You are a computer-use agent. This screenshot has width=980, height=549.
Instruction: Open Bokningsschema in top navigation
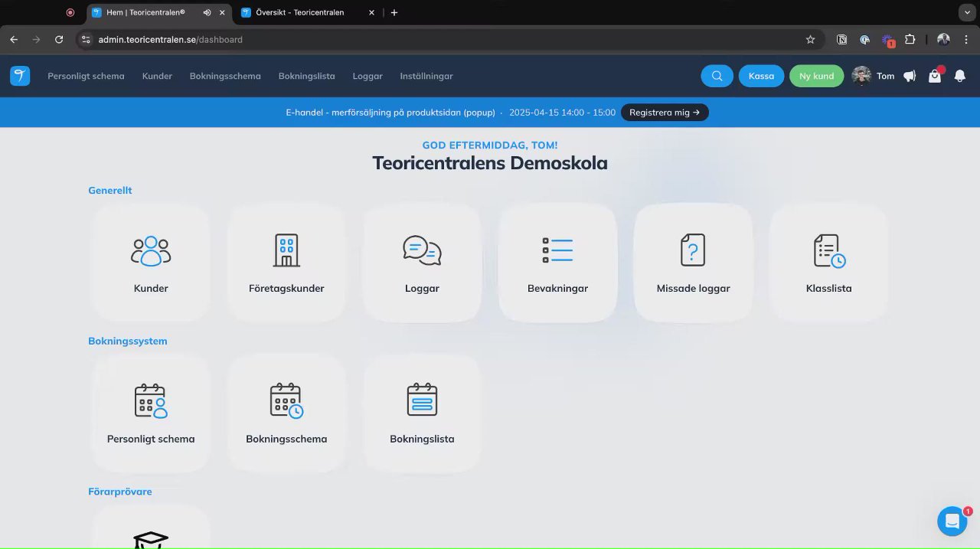click(x=225, y=76)
